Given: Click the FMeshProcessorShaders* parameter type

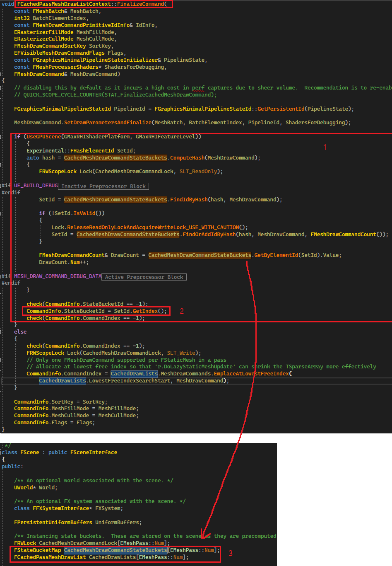Looking at the screenshot, I should tap(67, 67).
